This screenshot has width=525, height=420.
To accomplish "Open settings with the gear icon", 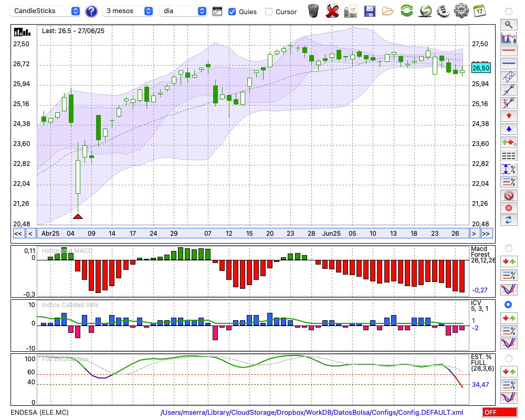I will click(461, 11).
